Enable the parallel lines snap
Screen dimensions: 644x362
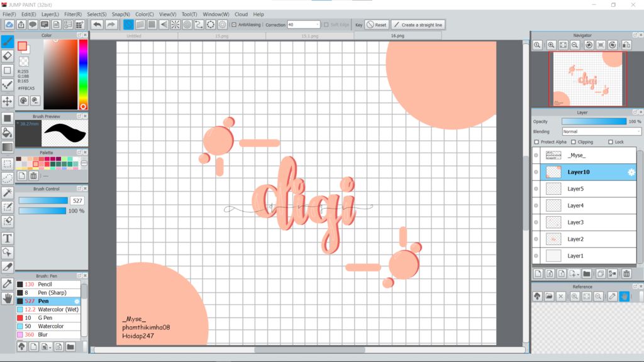tap(140, 25)
